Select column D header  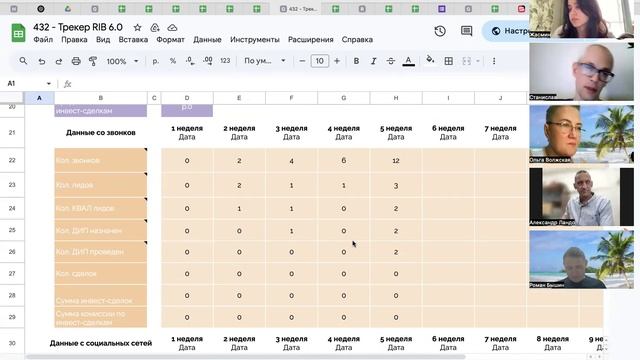[187, 98]
